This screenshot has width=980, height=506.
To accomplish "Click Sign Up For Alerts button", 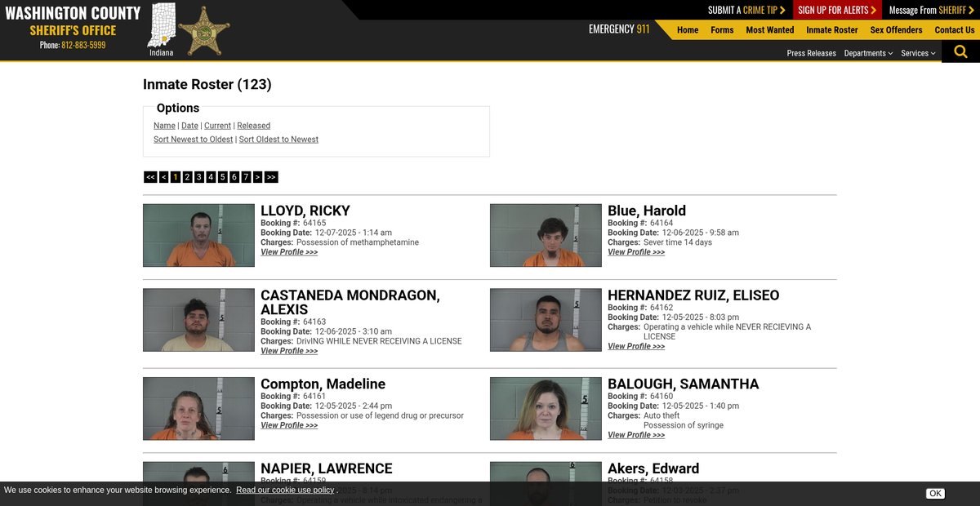I will click(x=837, y=10).
